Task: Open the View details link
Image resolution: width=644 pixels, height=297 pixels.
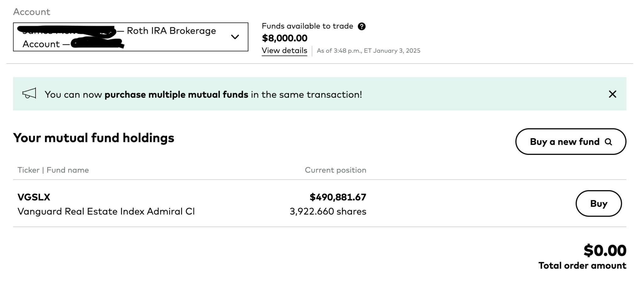Action: (x=284, y=51)
